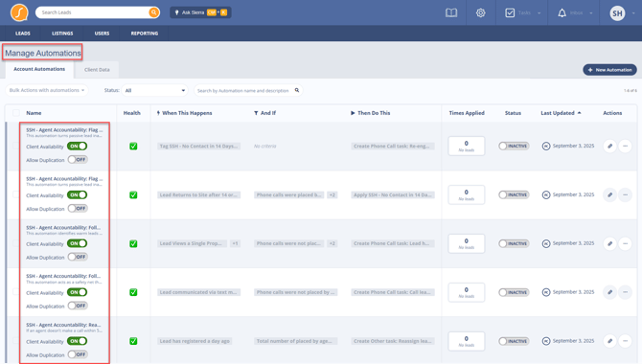Sort by the Name column header
This screenshot has height=364, width=642.
[x=34, y=113]
